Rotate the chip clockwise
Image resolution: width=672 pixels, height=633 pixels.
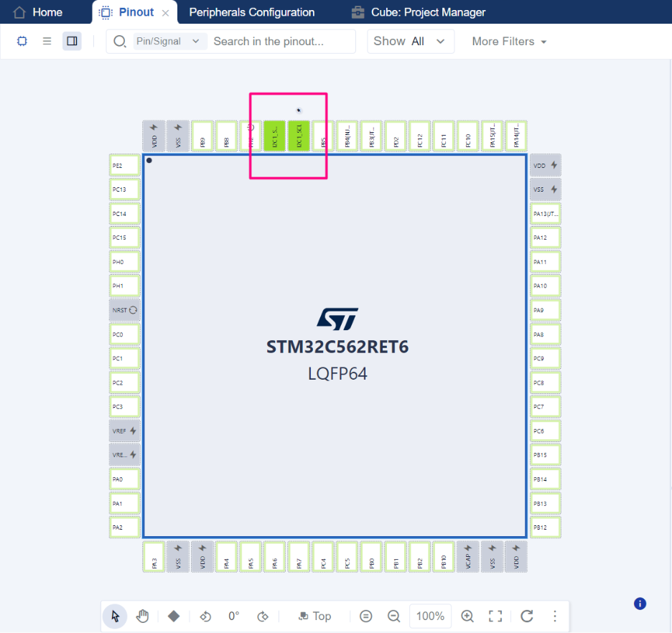pos(263,616)
